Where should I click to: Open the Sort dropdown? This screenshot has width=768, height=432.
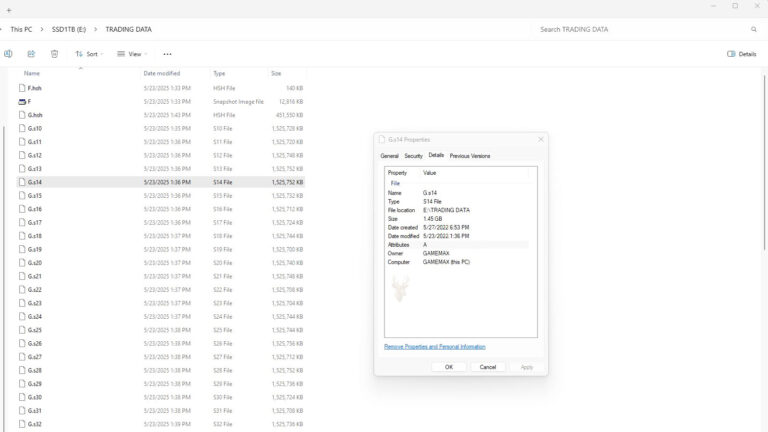point(89,54)
